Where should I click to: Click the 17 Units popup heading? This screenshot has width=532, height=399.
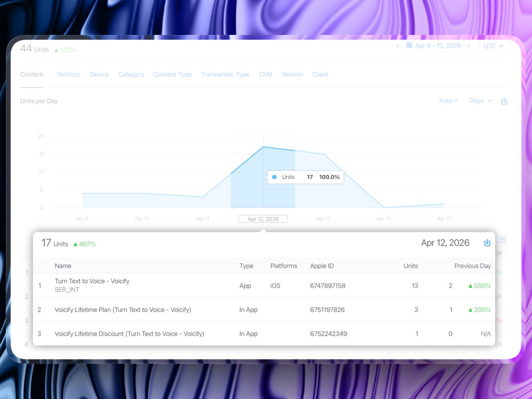coord(55,243)
